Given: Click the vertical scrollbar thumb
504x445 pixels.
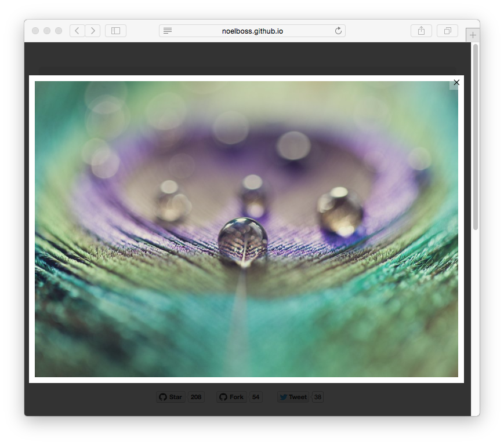Looking at the screenshot, I should (x=476, y=137).
